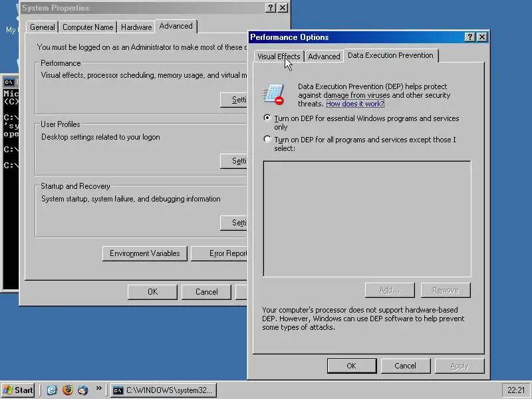Open Error Reporting button
The image size is (532, 399).
pyautogui.click(x=219, y=253)
